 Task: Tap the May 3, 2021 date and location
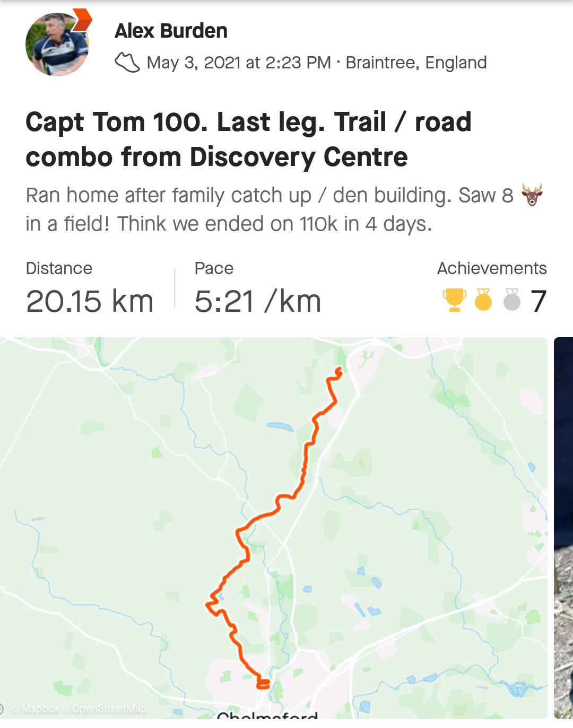pyautogui.click(x=317, y=63)
